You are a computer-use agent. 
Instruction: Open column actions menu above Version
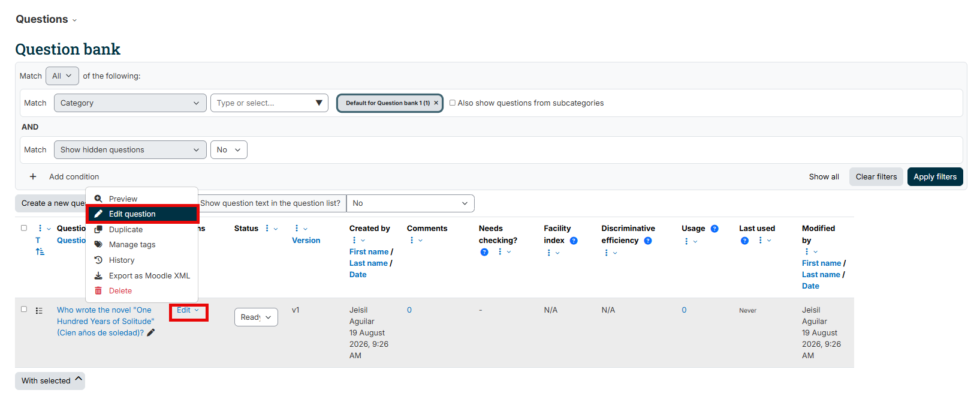tap(301, 229)
